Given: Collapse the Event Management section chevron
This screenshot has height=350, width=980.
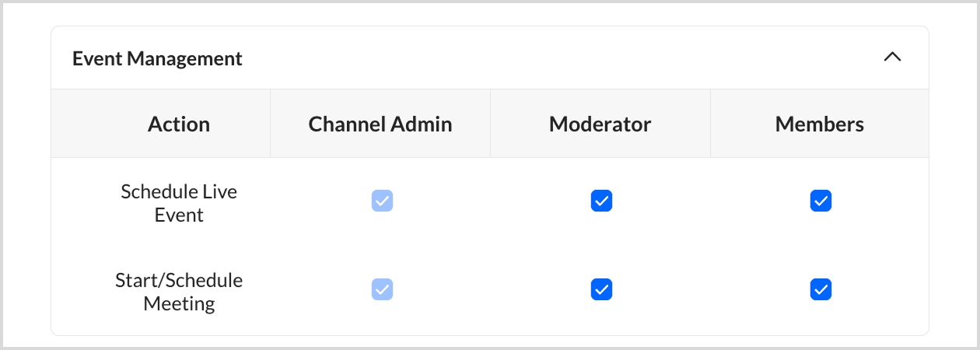Looking at the screenshot, I should click(x=892, y=58).
